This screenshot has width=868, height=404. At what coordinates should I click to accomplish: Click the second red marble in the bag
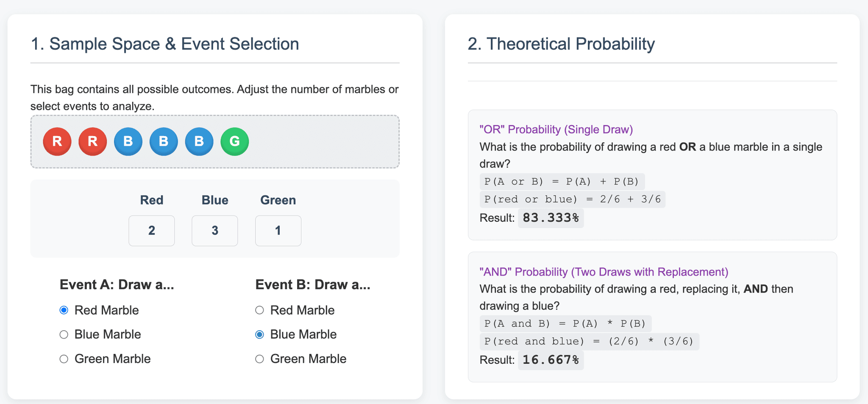click(x=93, y=142)
